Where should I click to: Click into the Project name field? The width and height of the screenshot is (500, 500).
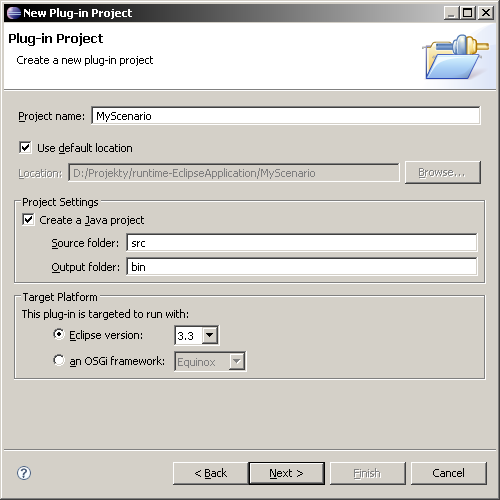pyautogui.click(x=286, y=116)
